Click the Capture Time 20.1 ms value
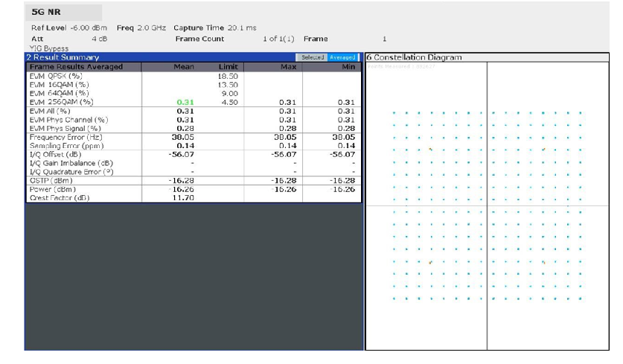Viewport: 623px width, 364px height. pos(239,28)
